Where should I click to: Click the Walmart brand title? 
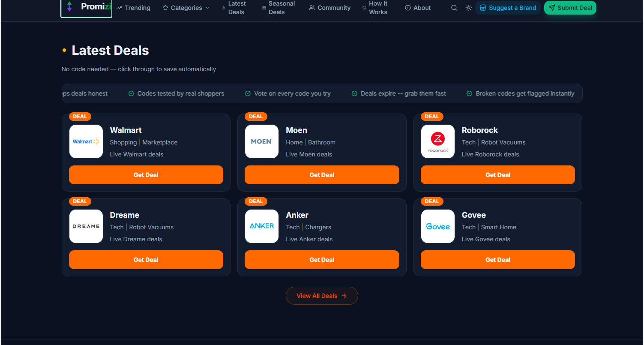126,130
